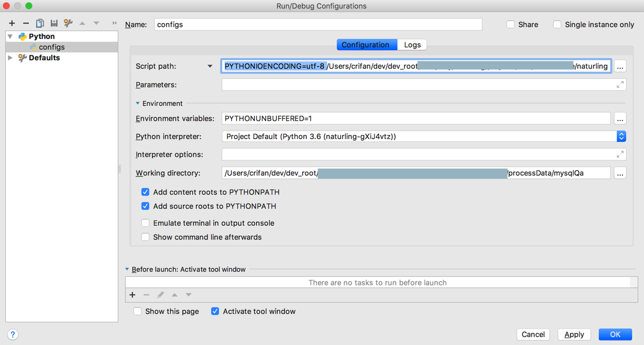
Task: Click the Apply button
Action: 574,334
